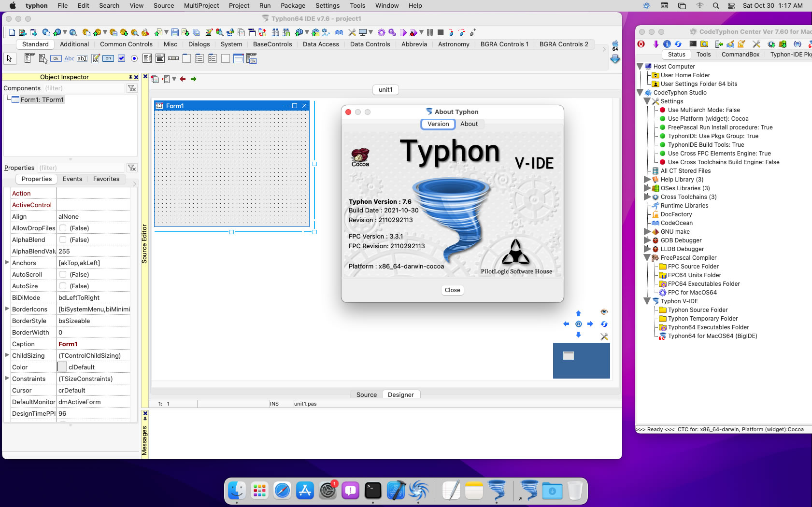
Task: Expand the Cross Toolchains (3) node
Action: (x=647, y=197)
